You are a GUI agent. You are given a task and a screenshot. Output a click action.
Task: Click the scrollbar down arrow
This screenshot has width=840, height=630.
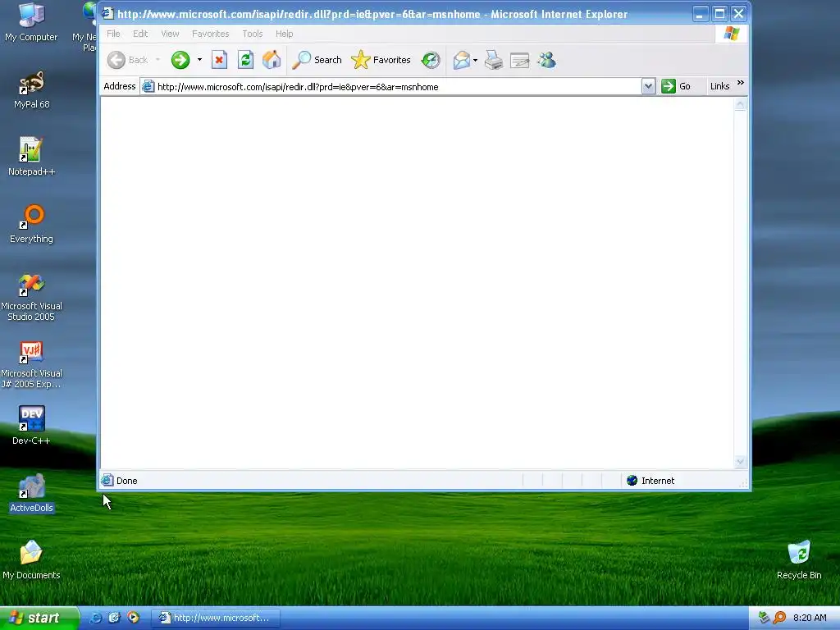coord(741,461)
